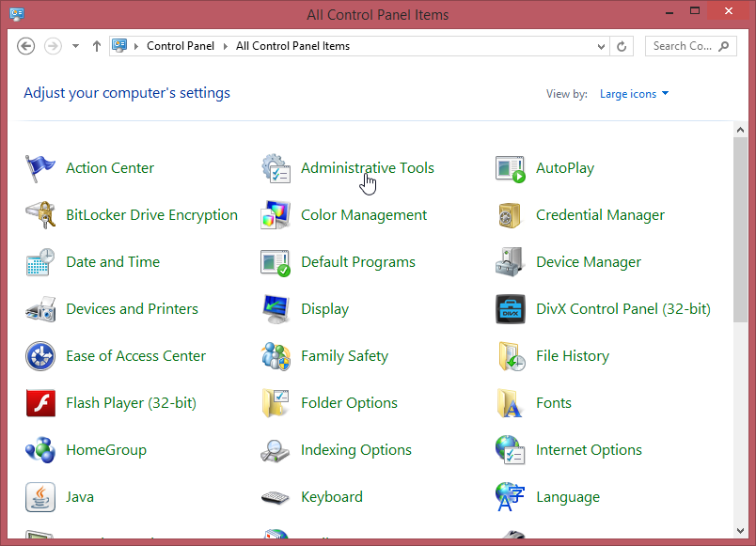This screenshot has width=756, height=546.
Task: Click the Language link text
Action: [x=568, y=497]
